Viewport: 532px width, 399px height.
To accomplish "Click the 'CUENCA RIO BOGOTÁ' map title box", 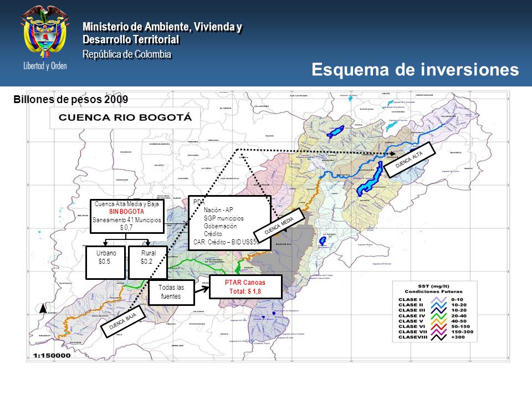I will [x=125, y=117].
